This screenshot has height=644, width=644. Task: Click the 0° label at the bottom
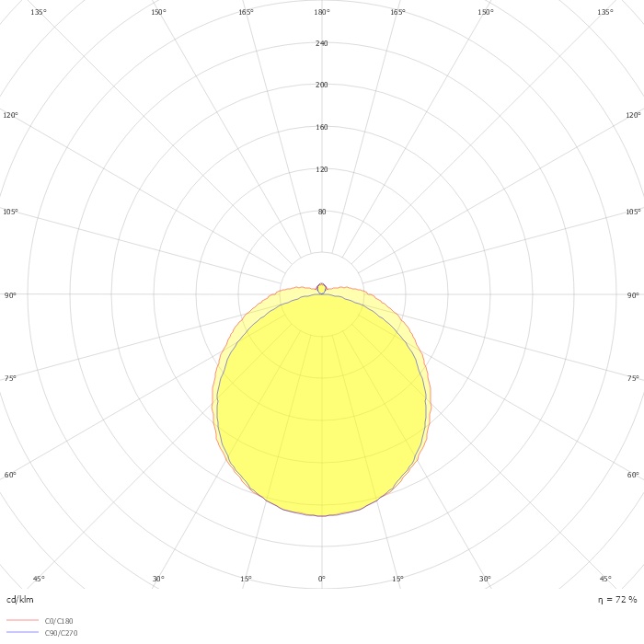(x=322, y=579)
